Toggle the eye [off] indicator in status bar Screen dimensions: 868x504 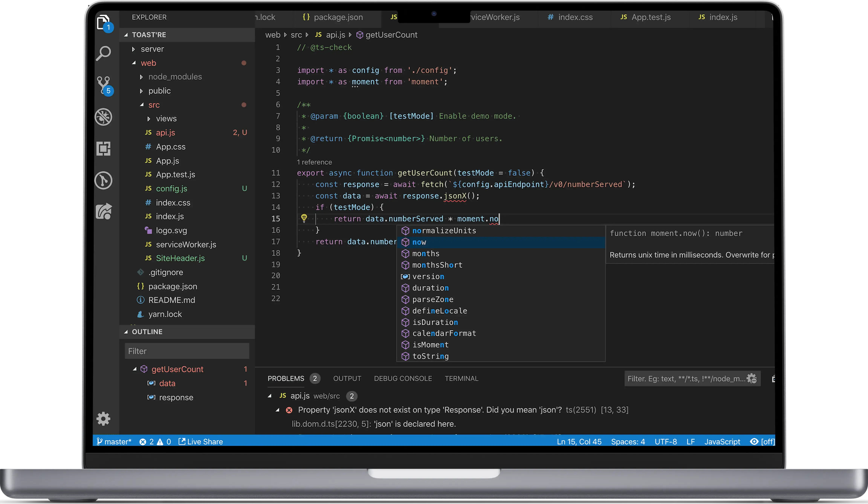[x=762, y=442]
